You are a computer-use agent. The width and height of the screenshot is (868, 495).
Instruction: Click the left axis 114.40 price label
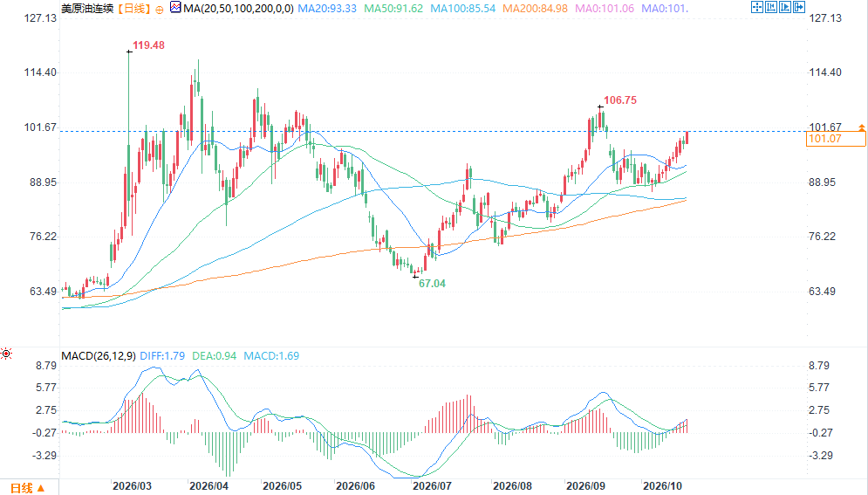click(x=40, y=72)
